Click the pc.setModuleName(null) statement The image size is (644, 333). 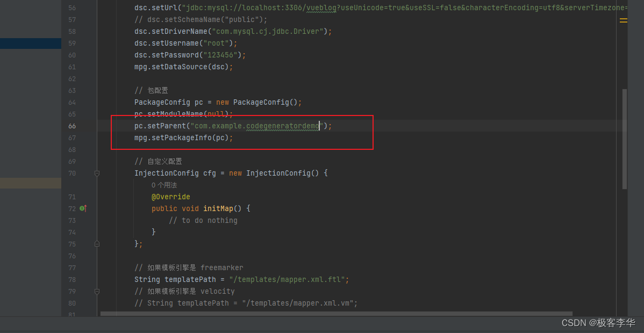184,114
